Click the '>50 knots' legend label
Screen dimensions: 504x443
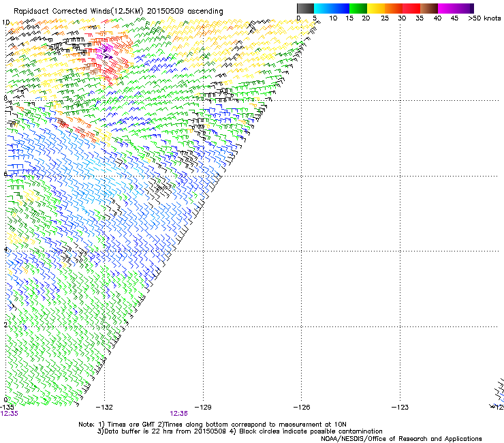(484, 18)
